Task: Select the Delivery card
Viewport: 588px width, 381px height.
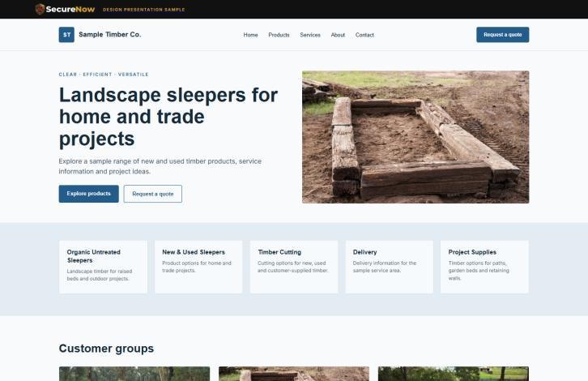Action: (x=390, y=267)
